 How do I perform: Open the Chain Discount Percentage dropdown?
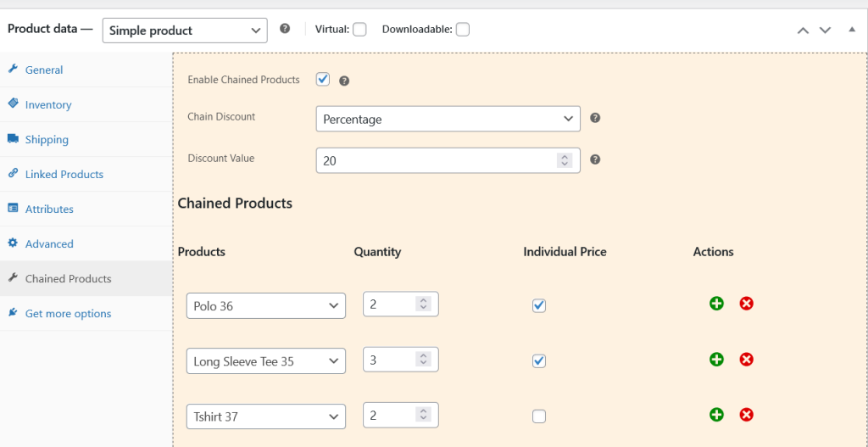[448, 120]
